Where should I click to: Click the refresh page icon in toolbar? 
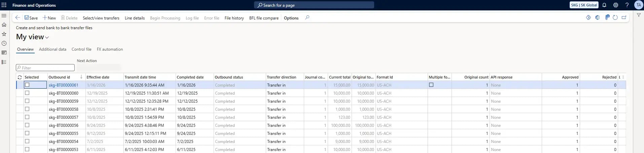615,18
